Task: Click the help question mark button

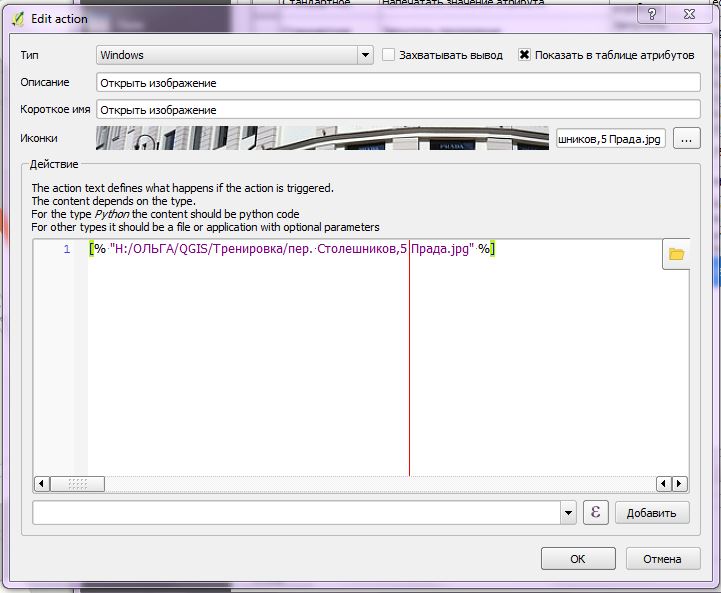Action: coord(652,14)
